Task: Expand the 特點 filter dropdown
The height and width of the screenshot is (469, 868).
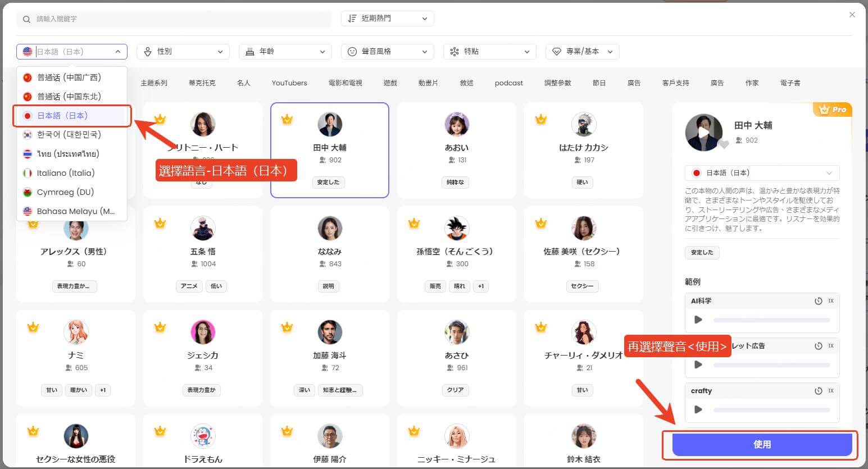Action: pyautogui.click(x=489, y=52)
